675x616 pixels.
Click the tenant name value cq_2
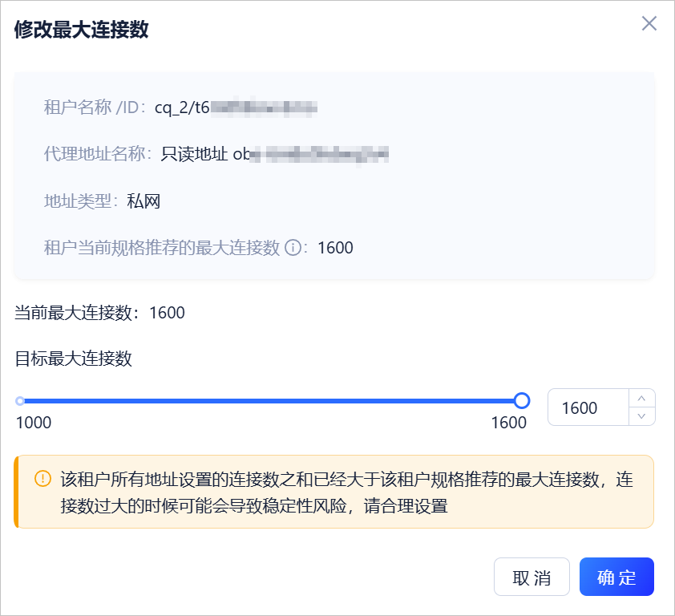tap(172, 107)
